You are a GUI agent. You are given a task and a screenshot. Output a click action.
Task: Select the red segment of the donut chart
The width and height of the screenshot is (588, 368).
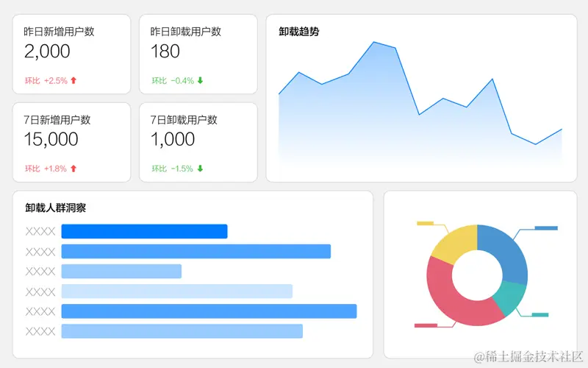click(x=453, y=297)
